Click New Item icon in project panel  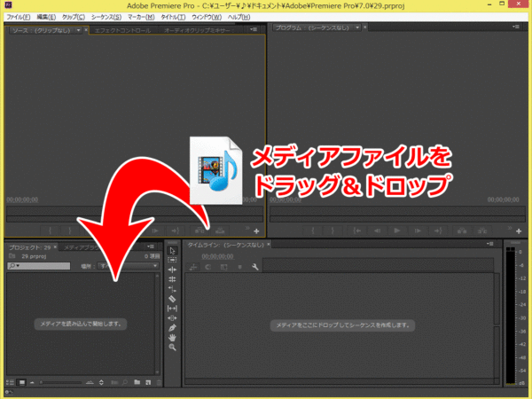point(148,382)
